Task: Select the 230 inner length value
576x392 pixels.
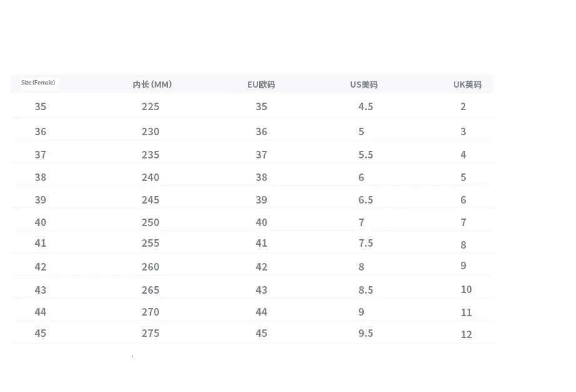Action: pyautogui.click(x=150, y=132)
